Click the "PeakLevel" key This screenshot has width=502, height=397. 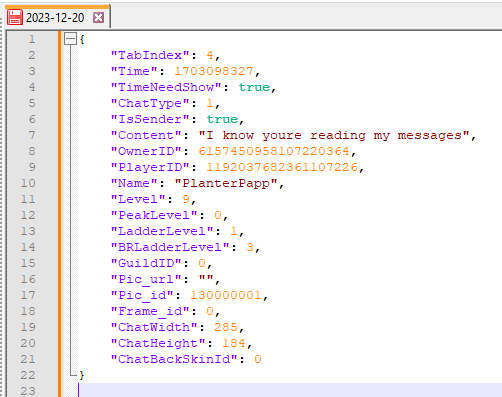pos(154,215)
